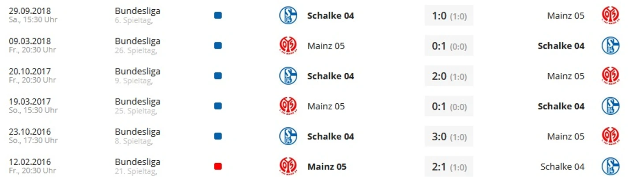Click Mainz 05 away crest in 23.10.2016 match
Screen dimensions: 644x181
610,136
